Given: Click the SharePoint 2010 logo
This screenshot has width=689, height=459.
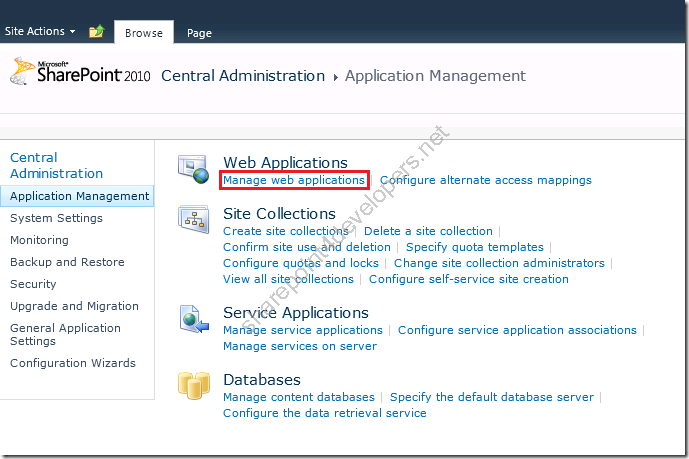Looking at the screenshot, I should [80, 72].
